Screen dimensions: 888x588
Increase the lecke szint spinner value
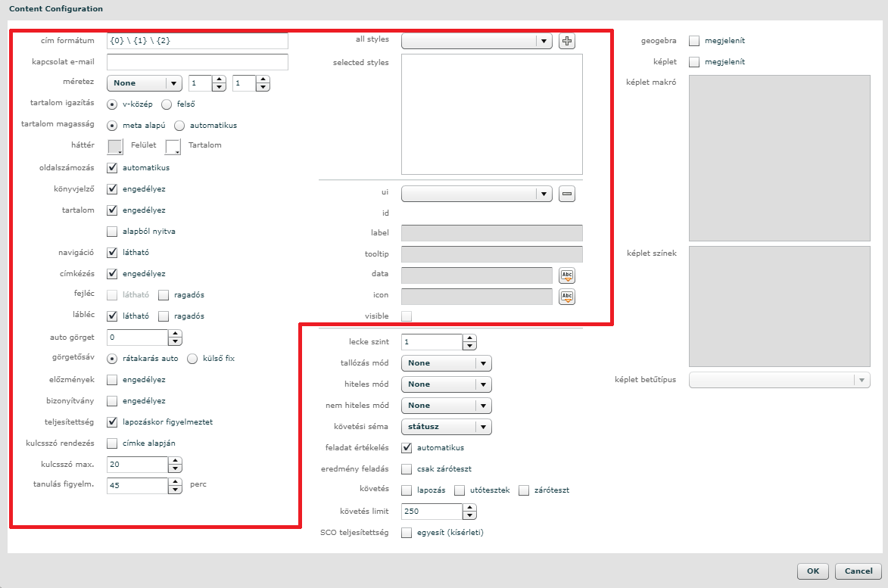click(x=469, y=338)
